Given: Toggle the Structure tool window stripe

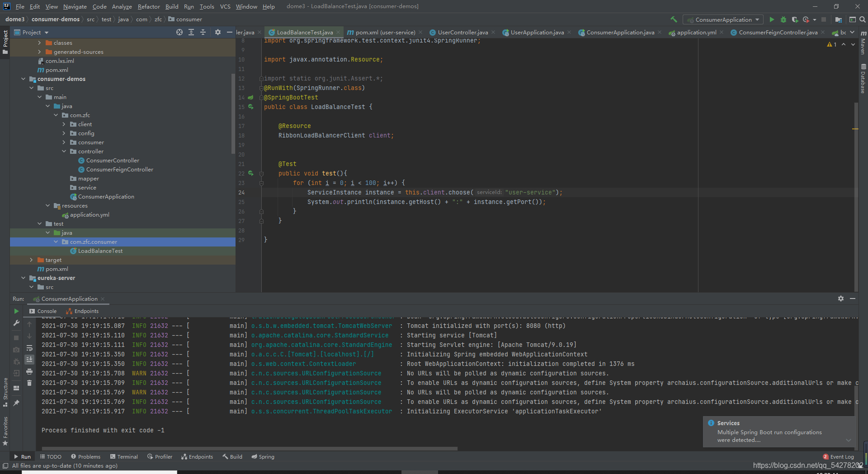Looking at the screenshot, I should pyautogui.click(x=5, y=392).
